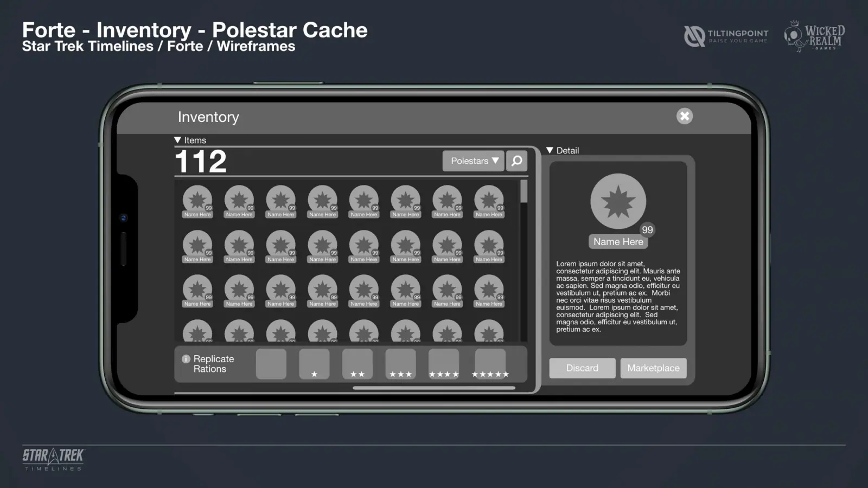
Task: Click the Name Here label in Detail
Action: [618, 242]
